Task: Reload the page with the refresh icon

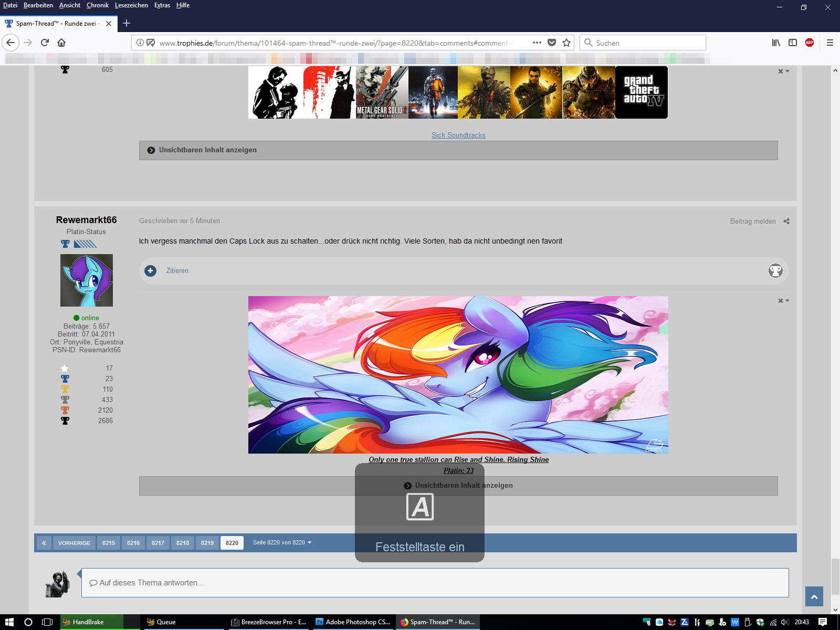Action: pos(45,43)
